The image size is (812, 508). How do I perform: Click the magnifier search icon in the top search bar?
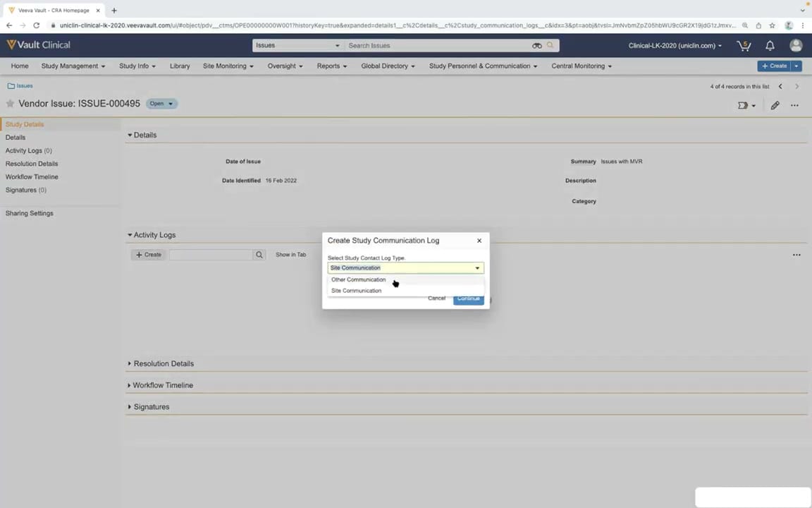550,45
